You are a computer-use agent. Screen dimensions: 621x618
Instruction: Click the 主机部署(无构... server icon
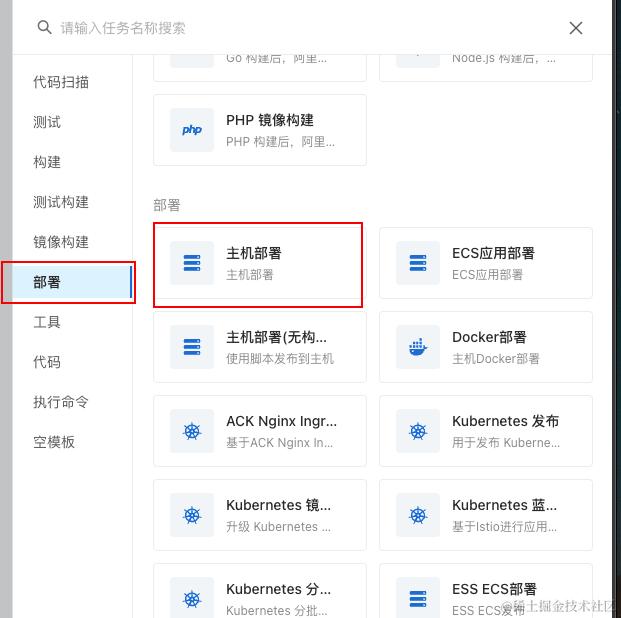coord(192,347)
